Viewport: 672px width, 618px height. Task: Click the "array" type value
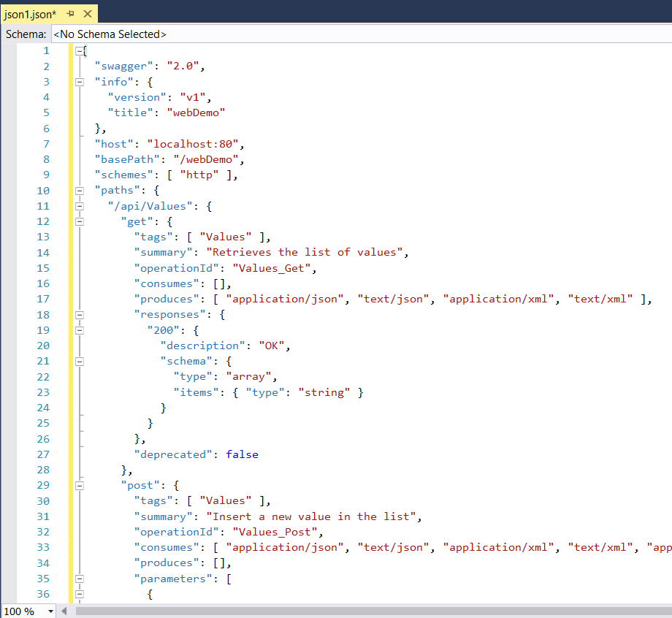point(248,377)
